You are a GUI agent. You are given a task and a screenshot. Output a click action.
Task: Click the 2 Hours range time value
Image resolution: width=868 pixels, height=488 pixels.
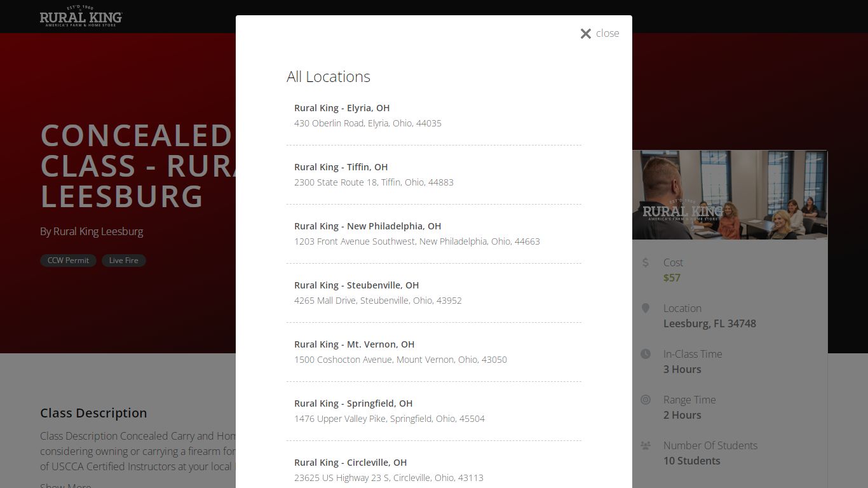tap(682, 415)
